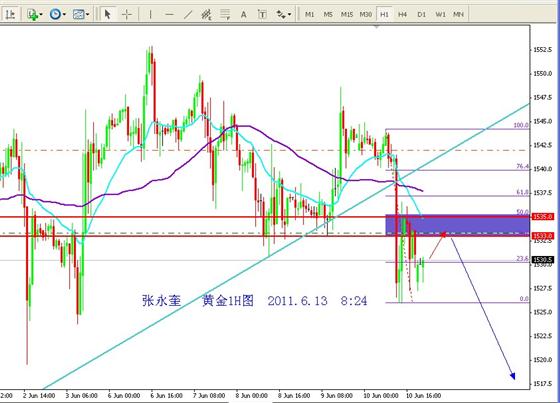Select the text label tool

(x=262, y=14)
